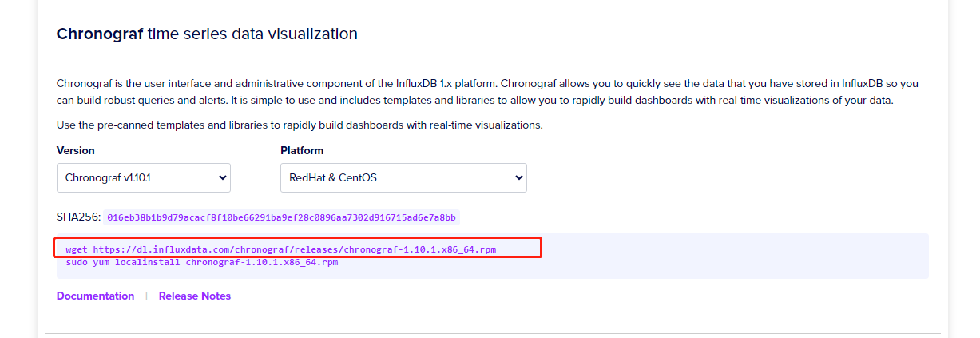980x338 pixels.
Task: Click the 'Use the pre-canned templates' sentence
Action: pyautogui.click(x=300, y=125)
